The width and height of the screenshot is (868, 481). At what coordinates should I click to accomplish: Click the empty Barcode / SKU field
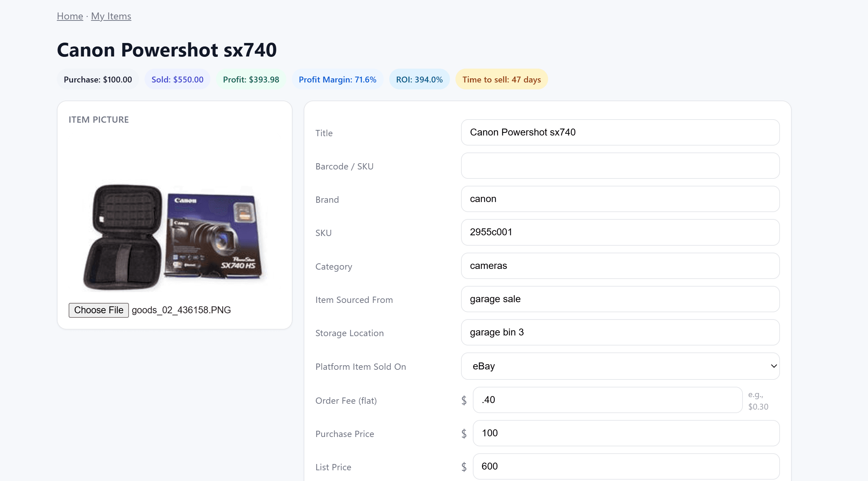point(620,166)
